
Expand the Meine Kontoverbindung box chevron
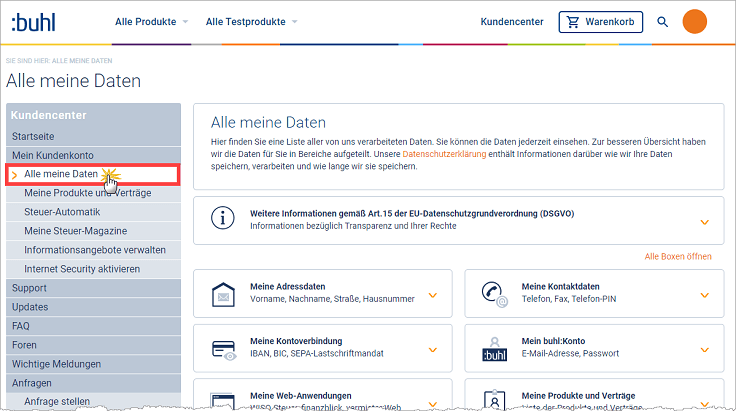(x=433, y=350)
